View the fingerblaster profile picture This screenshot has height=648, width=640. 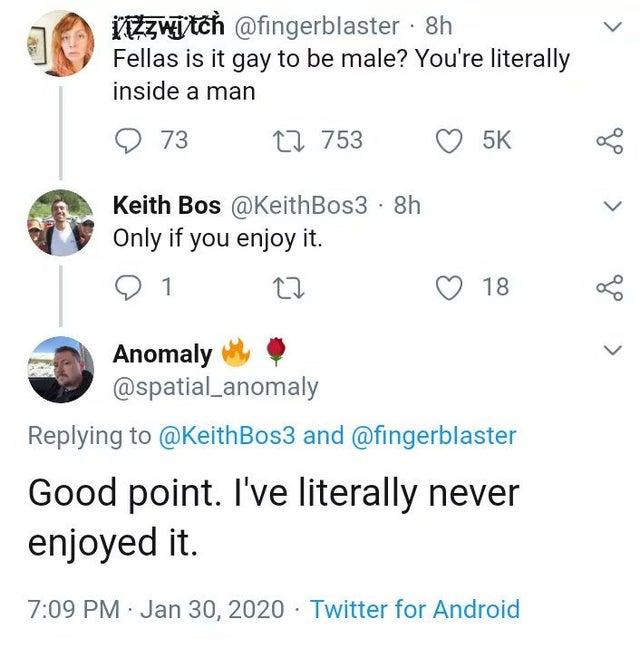(x=61, y=44)
